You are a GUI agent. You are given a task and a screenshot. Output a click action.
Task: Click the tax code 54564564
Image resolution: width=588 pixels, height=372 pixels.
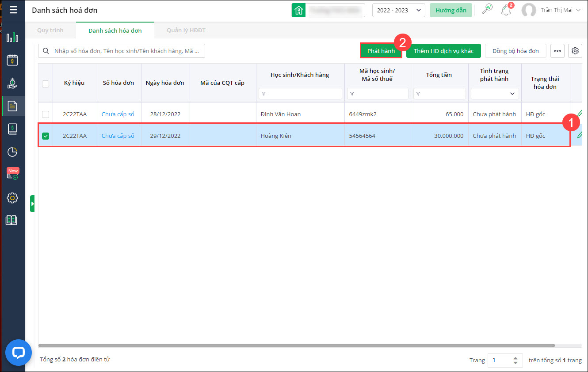tap(362, 136)
